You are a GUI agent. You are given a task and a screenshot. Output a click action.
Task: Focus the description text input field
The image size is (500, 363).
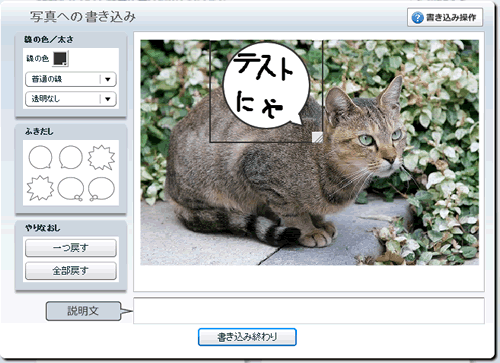(309, 310)
